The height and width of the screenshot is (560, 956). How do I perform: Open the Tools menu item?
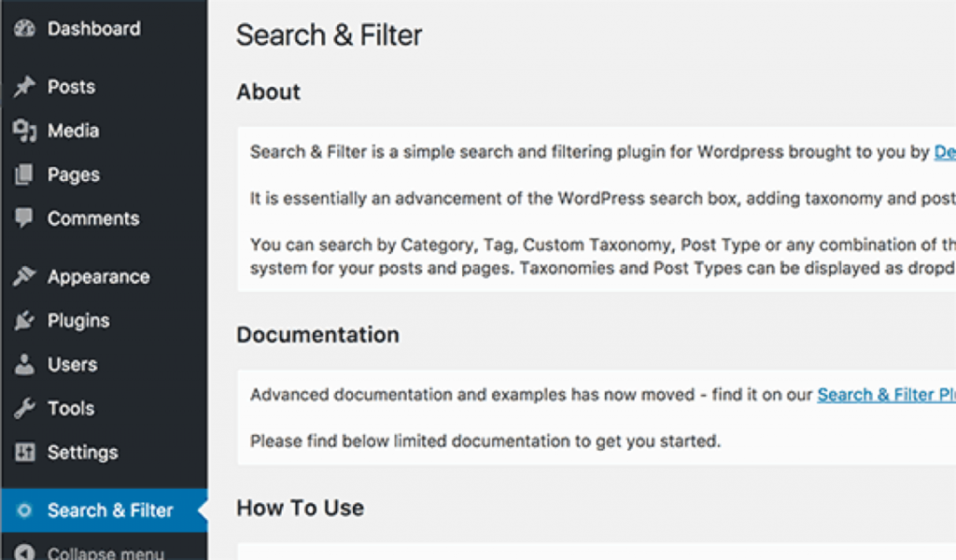(71, 408)
